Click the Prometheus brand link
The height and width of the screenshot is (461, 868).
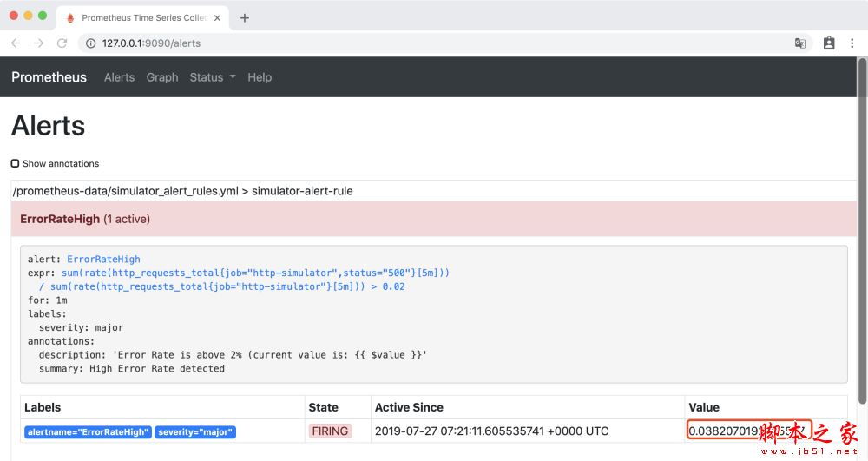[x=49, y=77]
